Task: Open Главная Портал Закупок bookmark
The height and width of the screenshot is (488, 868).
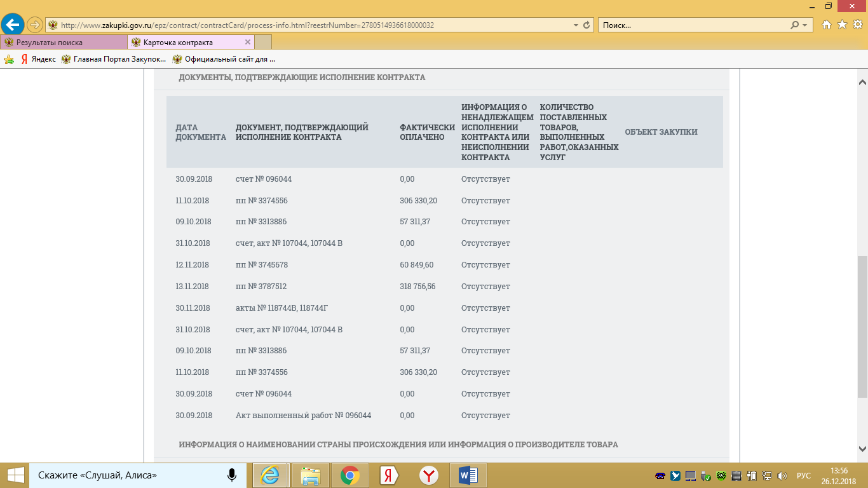Action: [114, 59]
